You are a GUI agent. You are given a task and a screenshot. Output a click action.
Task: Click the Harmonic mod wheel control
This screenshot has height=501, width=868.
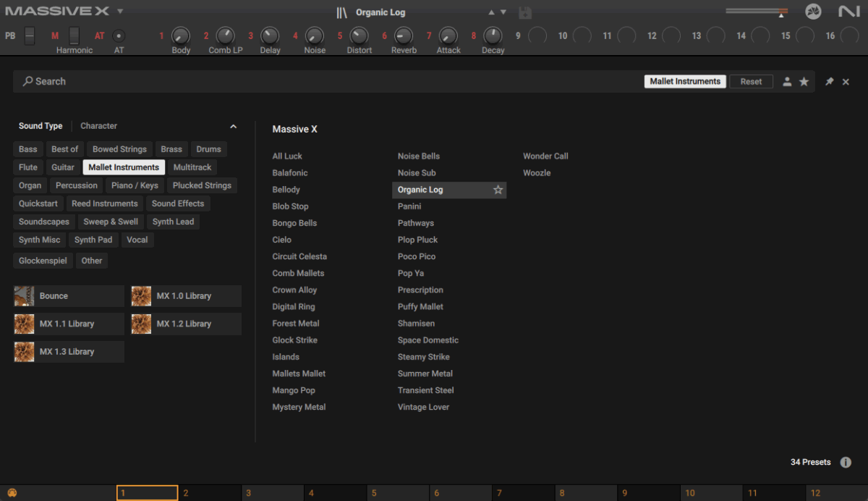coord(75,35)
